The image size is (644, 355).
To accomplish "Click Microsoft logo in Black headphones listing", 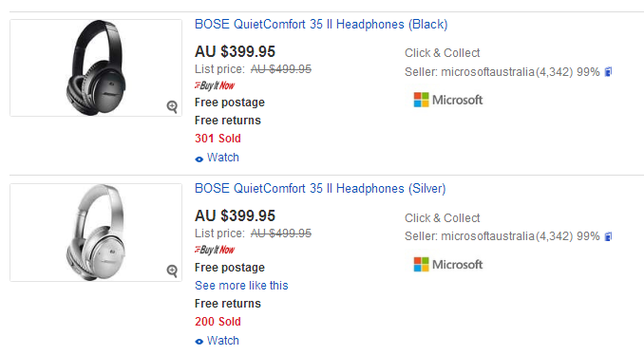I will 448,100.
